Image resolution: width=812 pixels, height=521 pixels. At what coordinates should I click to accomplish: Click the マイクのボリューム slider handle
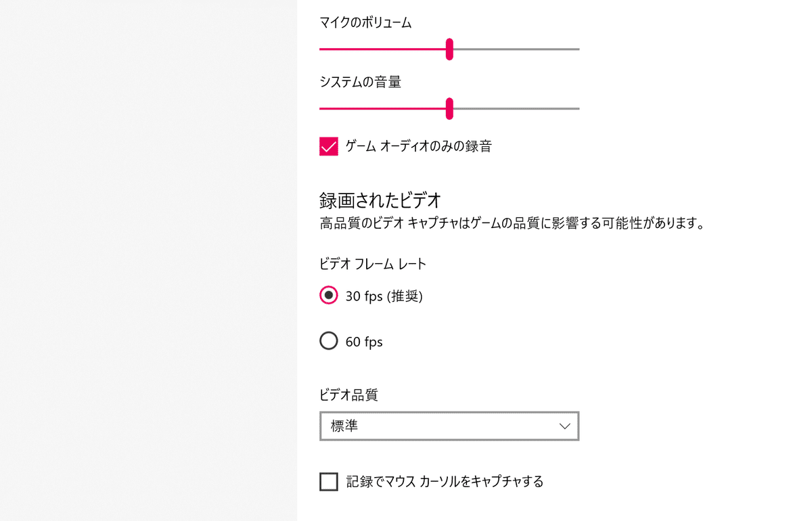click(x=449, y=49)
